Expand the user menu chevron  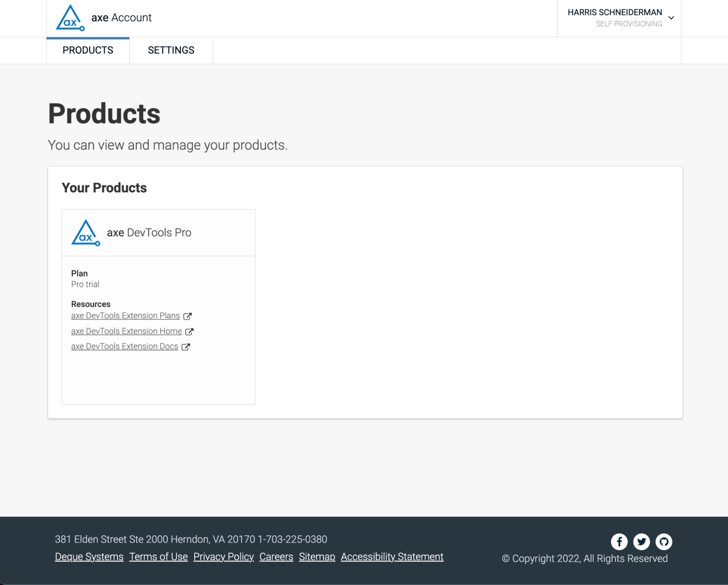(x=671, y=17)
